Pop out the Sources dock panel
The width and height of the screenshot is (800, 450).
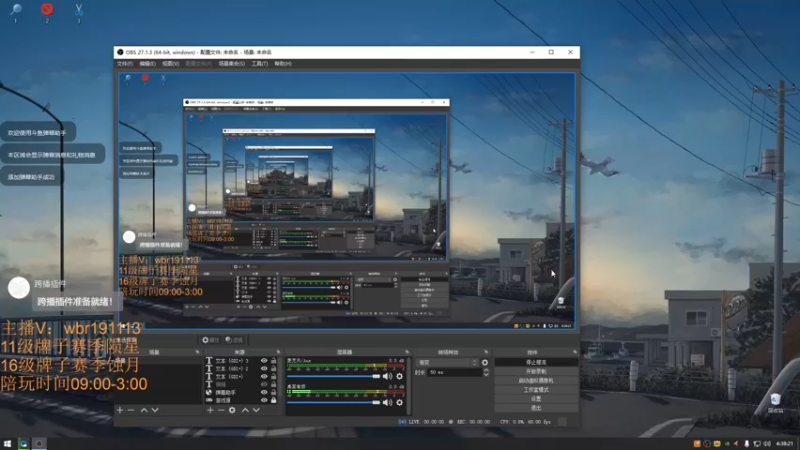click(x=278, y=352)
